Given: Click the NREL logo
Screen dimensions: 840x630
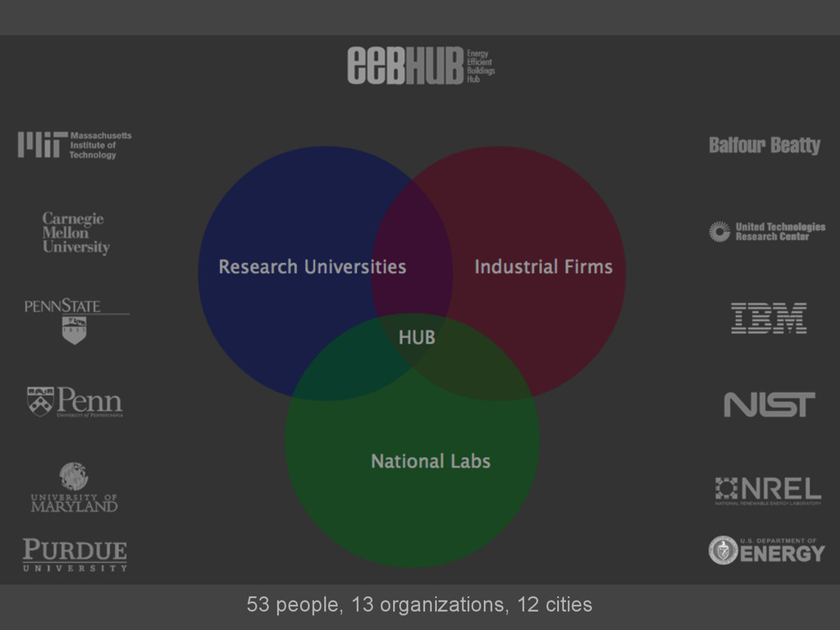Looking at the screenshot, I should pos(768,491).
